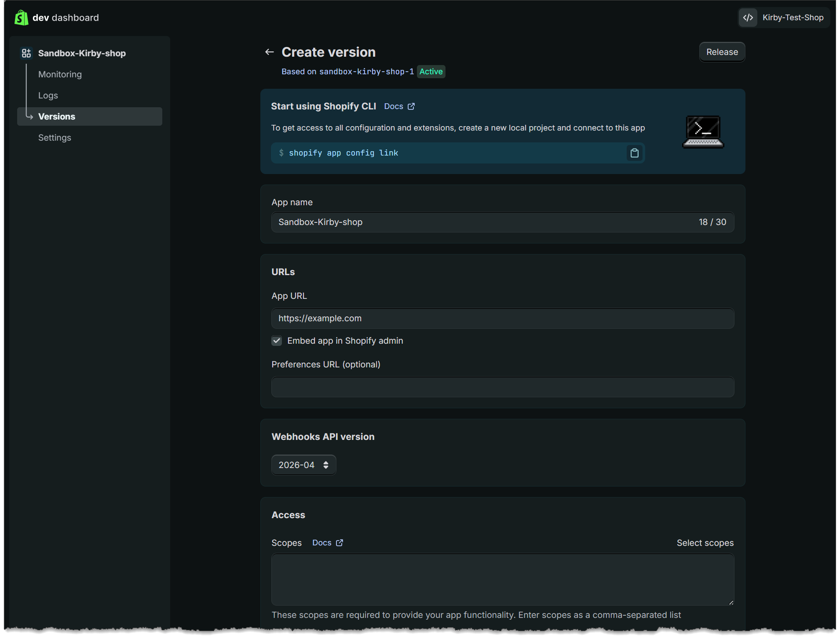840x639 pixels.
Task: Click the Preferences URL input
Action: [503, 387]
